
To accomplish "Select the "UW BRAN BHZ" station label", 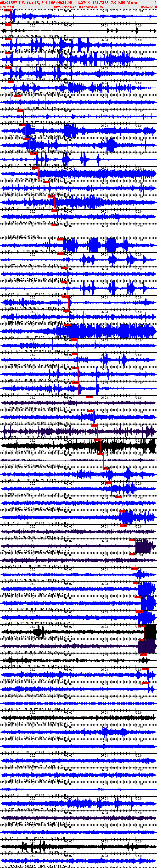I will click(x=12, y=437).
